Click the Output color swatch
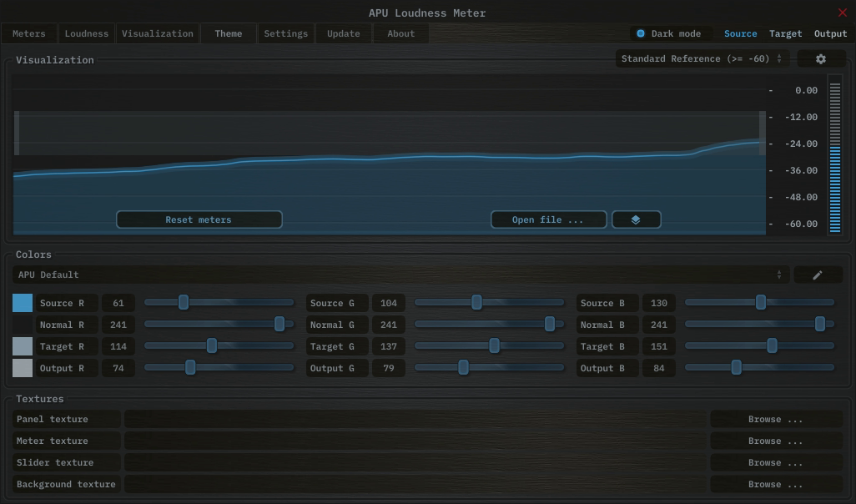The width and height of the screenshot is (856, 504). coord(23,368)
